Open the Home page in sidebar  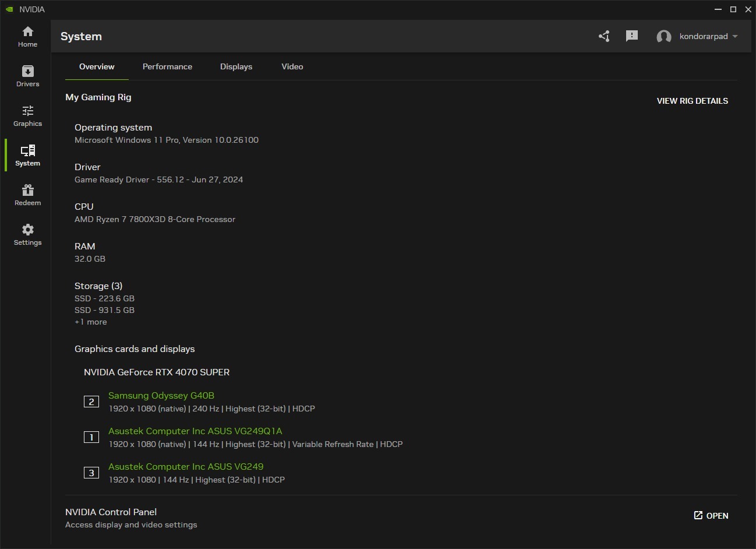[x=27, y=36]
